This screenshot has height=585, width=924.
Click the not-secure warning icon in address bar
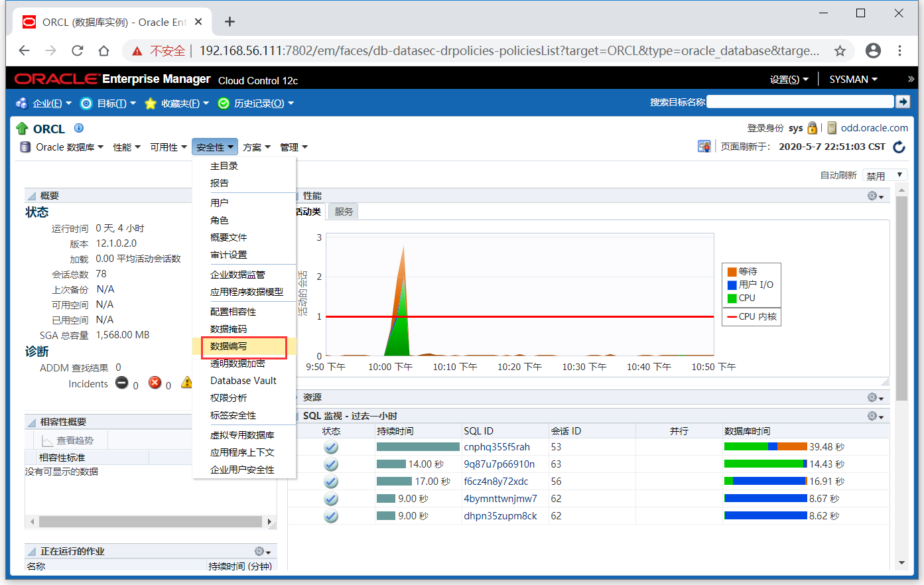(x=137, y=51)
